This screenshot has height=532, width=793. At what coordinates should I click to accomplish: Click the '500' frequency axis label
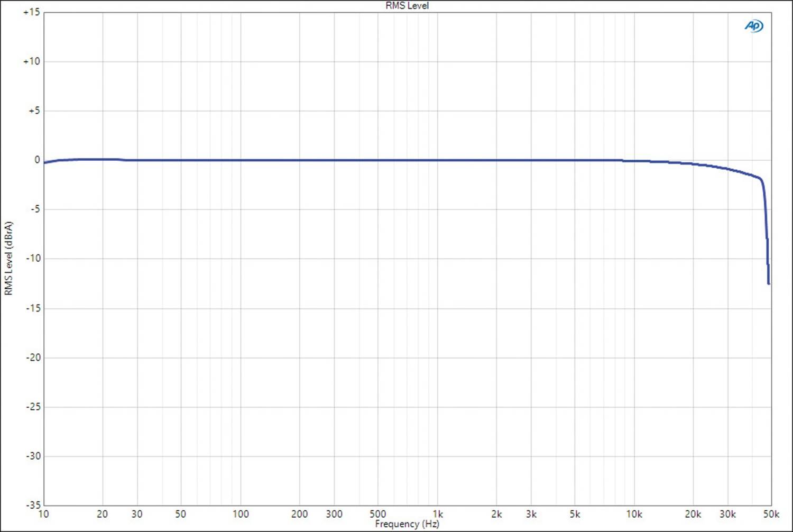(378, 514)
